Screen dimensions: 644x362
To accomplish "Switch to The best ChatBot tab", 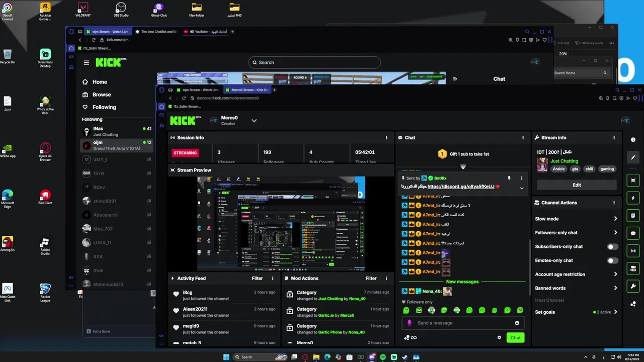I will [156, 32].
